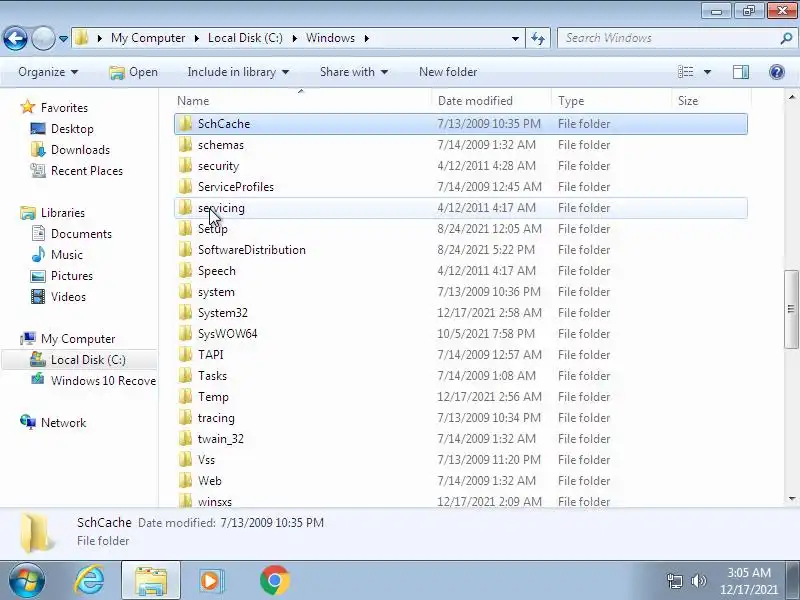Select the TAPI folder name
Screen dimensions: 800x600
tap(210, 355)
